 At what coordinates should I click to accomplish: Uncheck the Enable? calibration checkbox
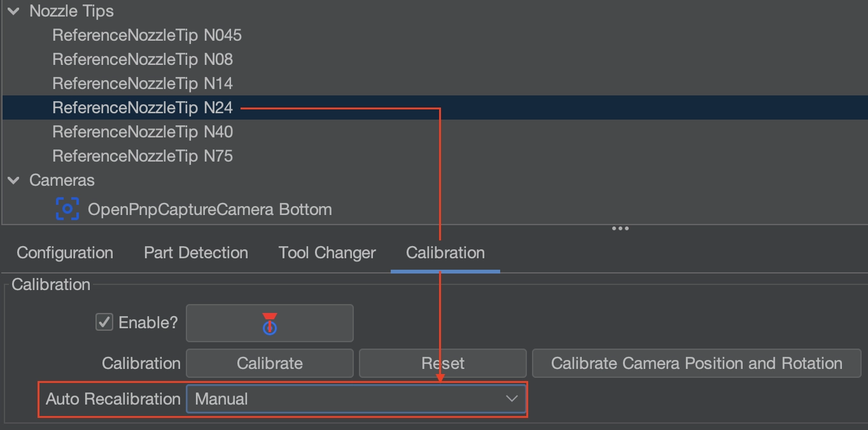coord(104,322)
